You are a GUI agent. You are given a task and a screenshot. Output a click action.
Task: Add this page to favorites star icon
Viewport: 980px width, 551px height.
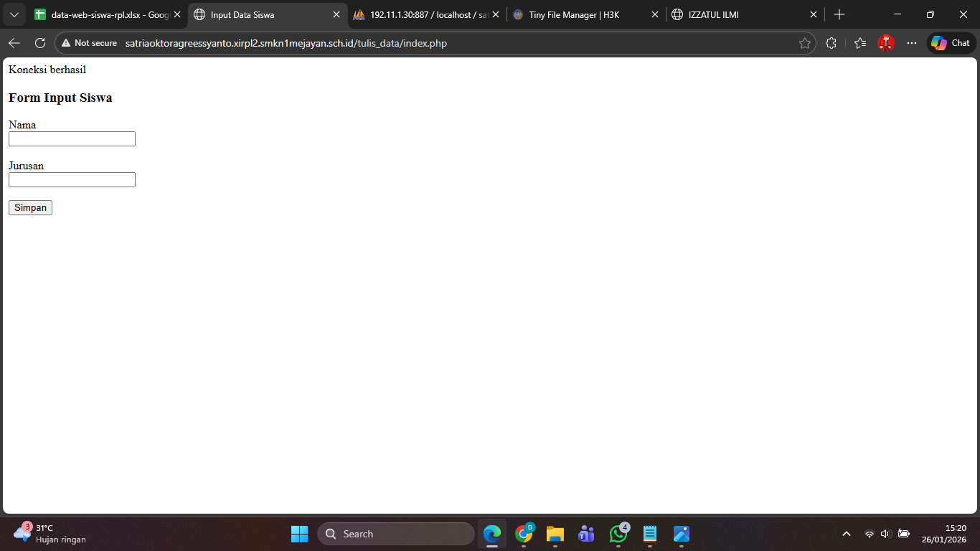point(805,43)
